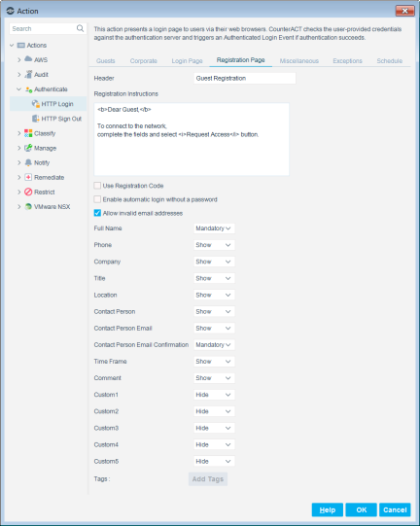The width and height of the screenshot is (420, 526).
Task: Open the Comment field dropdown
Action: [x=214, y=377]
